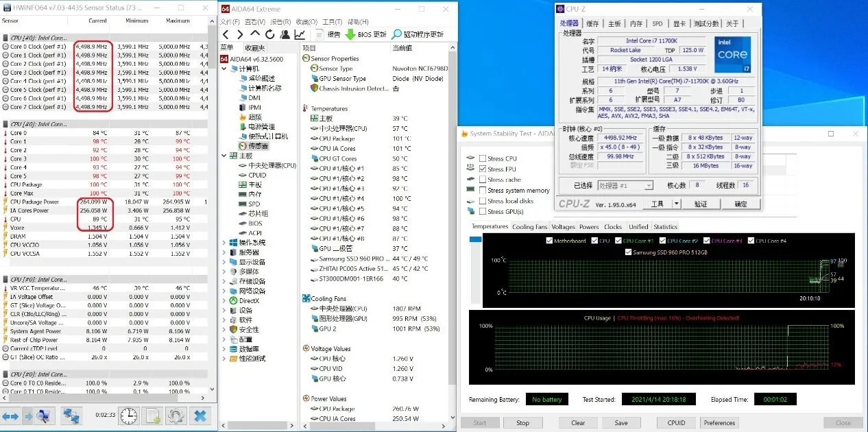Enable the Stress CPU checkbox
The image size is (868, 432).
pyautogui.click(x=483, y=158)
